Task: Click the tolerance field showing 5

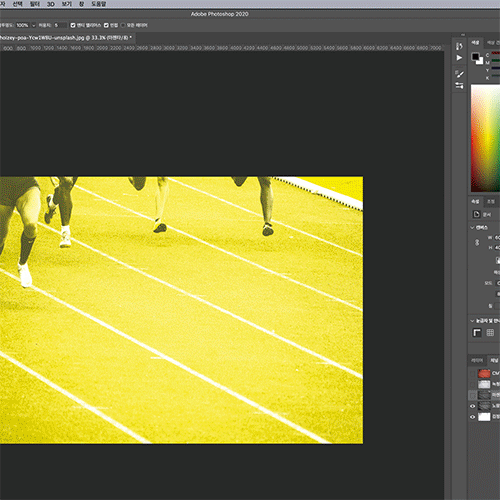Action: pyautogui.click(x=60, y=25)
